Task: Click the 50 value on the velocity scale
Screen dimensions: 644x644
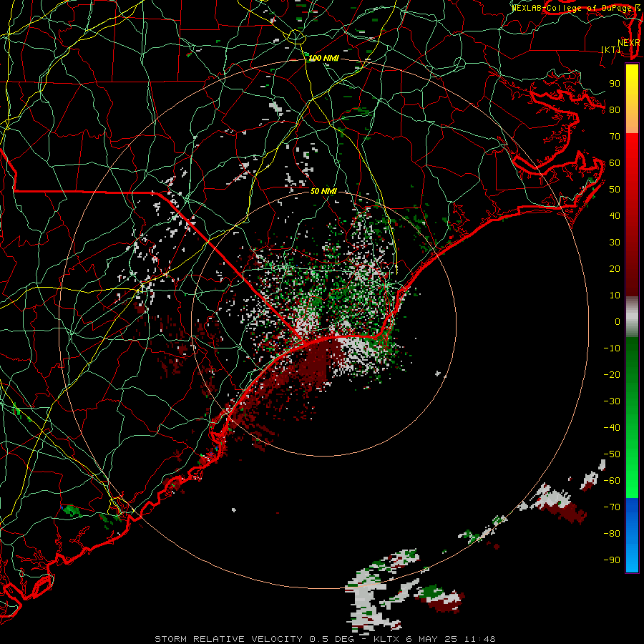Action: pos(615,190)
